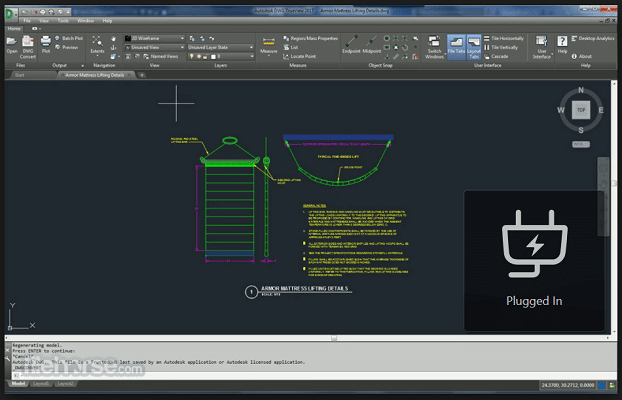Open the Window menu
The height and width of the screenshot is (400, 622).
86,21
